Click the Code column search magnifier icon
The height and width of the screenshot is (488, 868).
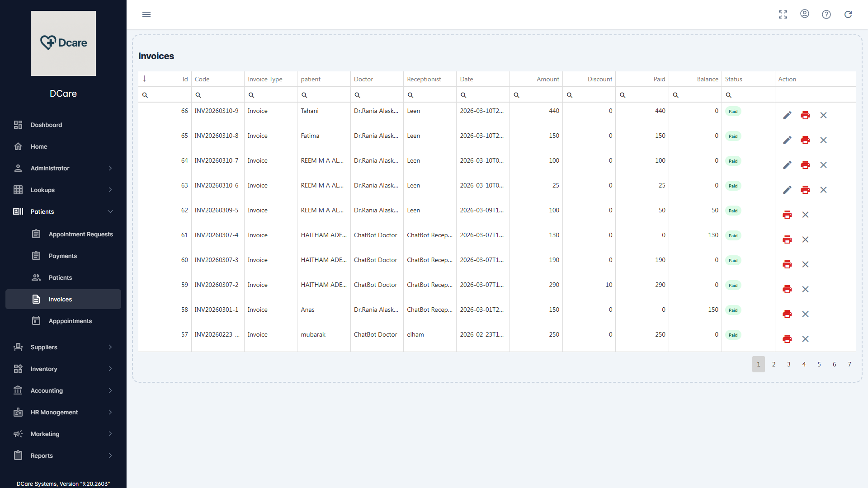199,95
